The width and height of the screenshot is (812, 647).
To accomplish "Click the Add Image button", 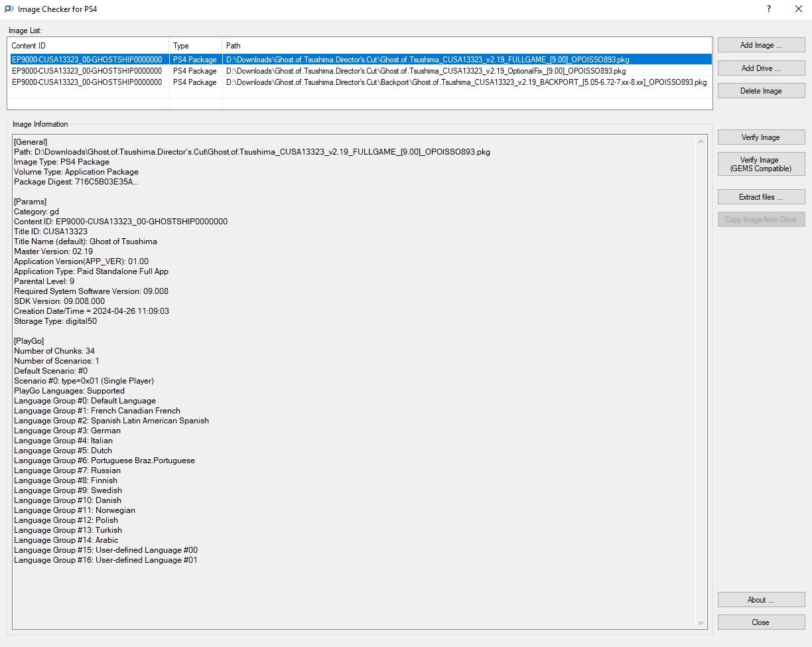I will click(x=761, y=45).
